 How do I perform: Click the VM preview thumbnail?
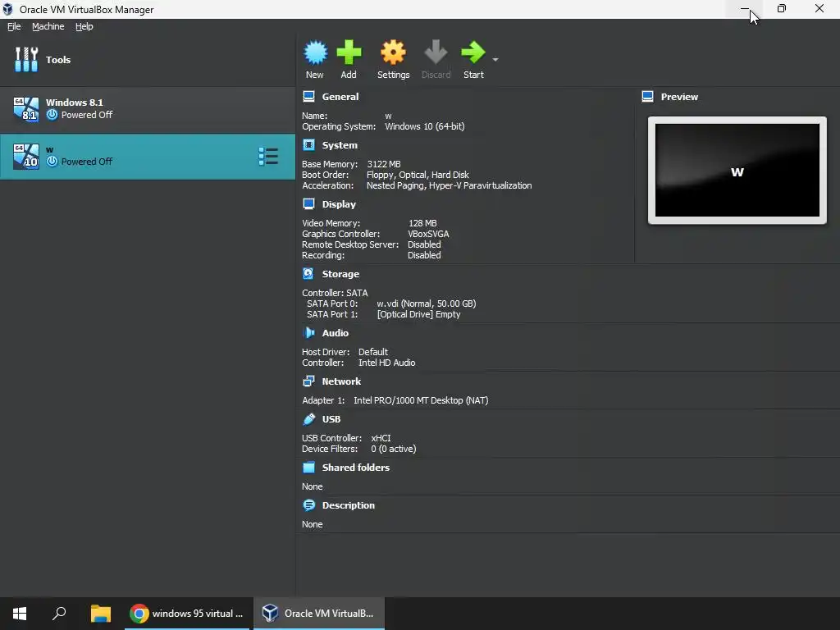coord(737,171)
